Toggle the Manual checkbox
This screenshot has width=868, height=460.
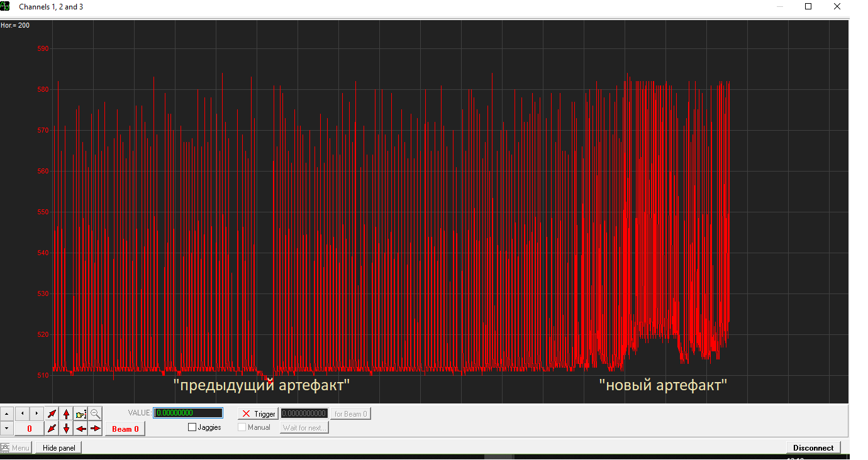coord(242,427)
